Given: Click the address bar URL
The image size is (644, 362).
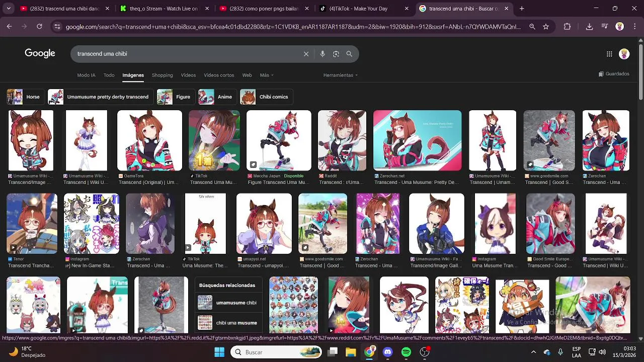Looking at the screenshot, I should coord(293,27).
